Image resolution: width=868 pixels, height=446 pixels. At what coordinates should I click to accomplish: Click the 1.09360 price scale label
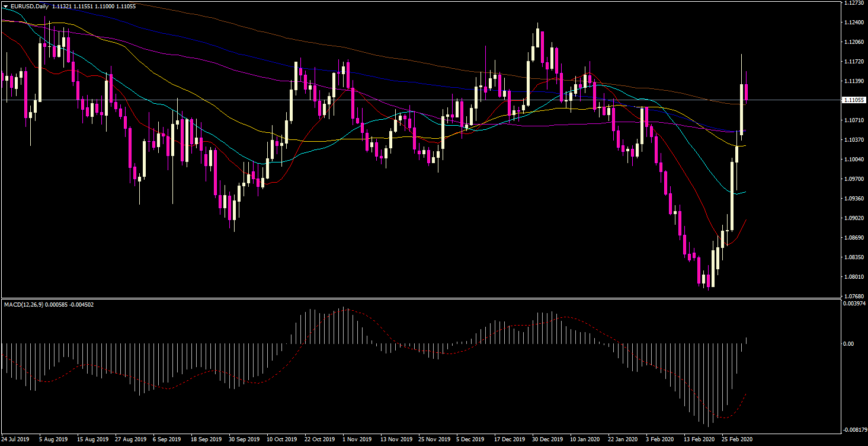coord(853,199)
